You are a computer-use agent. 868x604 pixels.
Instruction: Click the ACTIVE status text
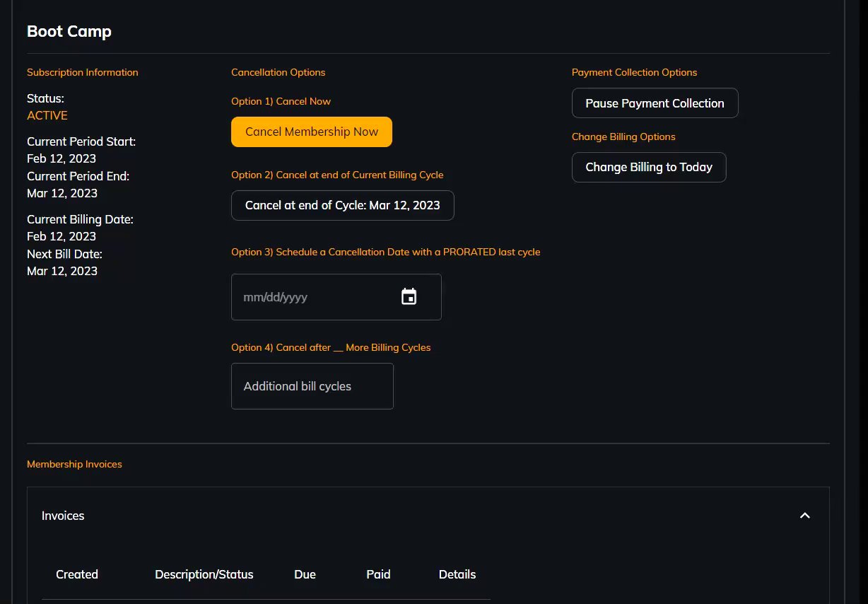pyautogui.click(x=47, y=115)
